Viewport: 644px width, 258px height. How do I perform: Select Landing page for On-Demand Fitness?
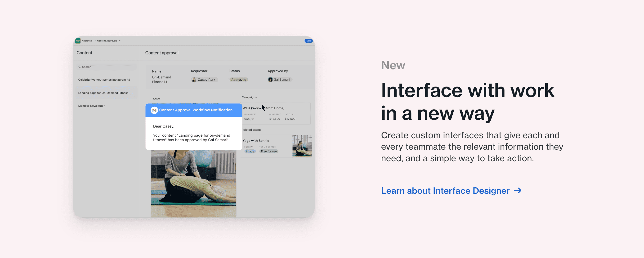point(103,93)
